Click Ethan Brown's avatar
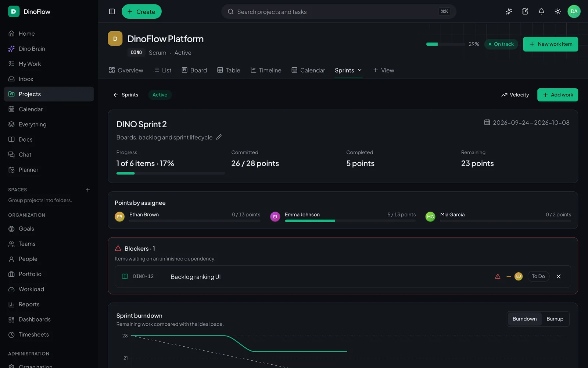588x368 pixels. (119, 217)
